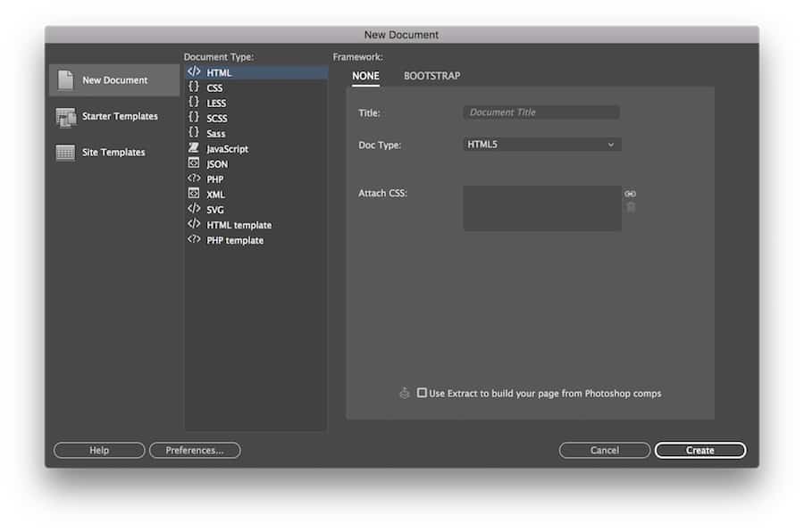Click the Create button
The width and height of the screenshot is (804, 532).
700,450
